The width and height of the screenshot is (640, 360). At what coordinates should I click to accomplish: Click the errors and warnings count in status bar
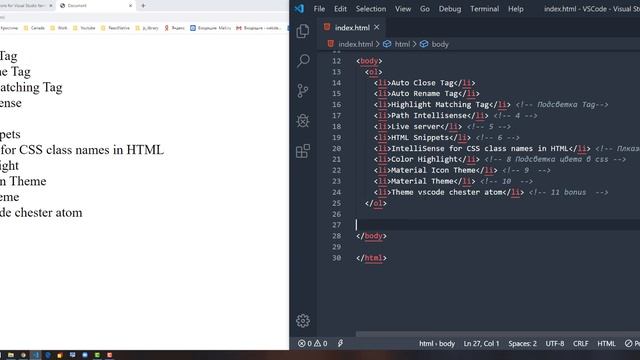[x=312, y=343]
